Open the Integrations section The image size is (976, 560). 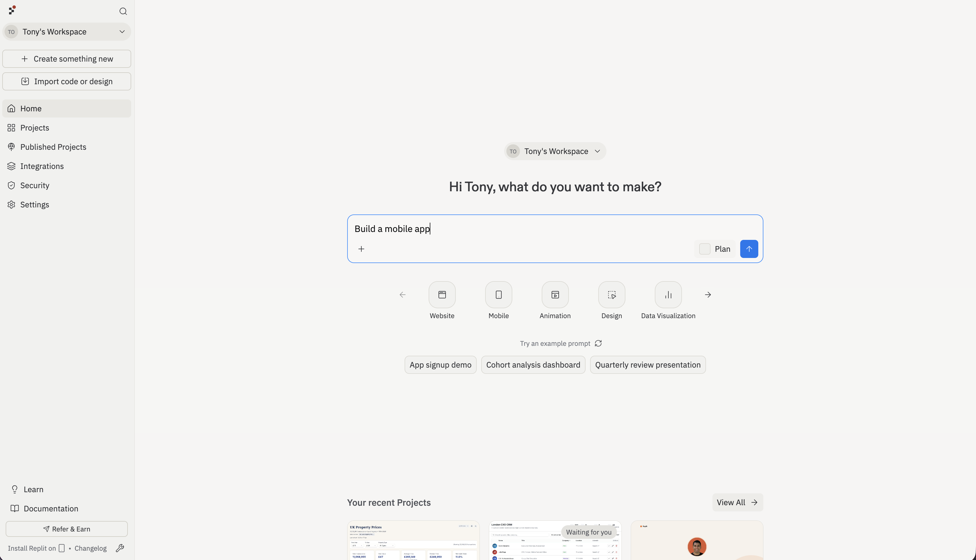42,166
